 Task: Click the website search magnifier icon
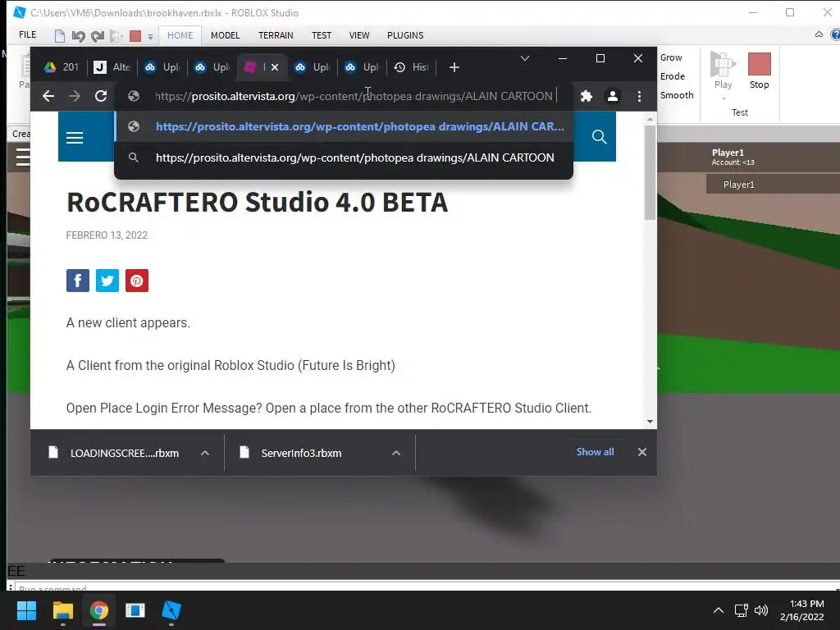pos(599,137)
